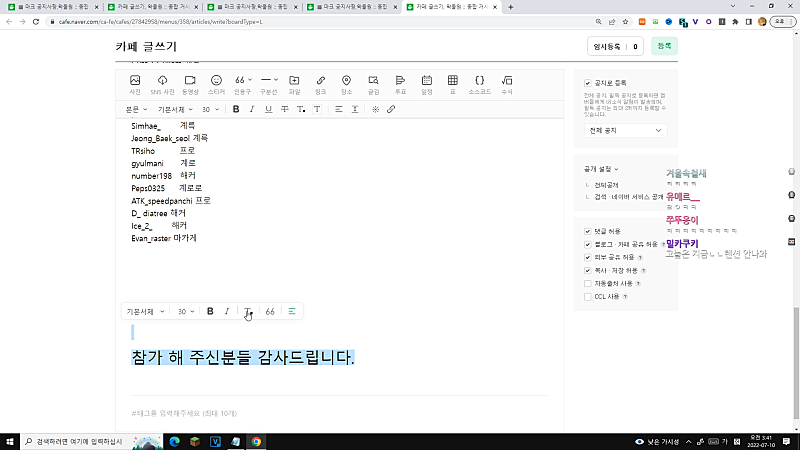Insert a link with 링크 icon
800x450 pixels.
pyautogui.click(x=320, y=85)
